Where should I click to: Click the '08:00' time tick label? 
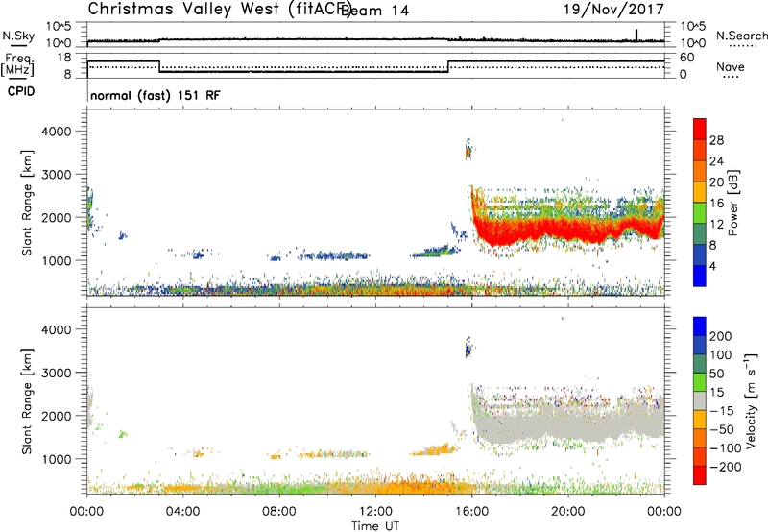click(279, 512)
